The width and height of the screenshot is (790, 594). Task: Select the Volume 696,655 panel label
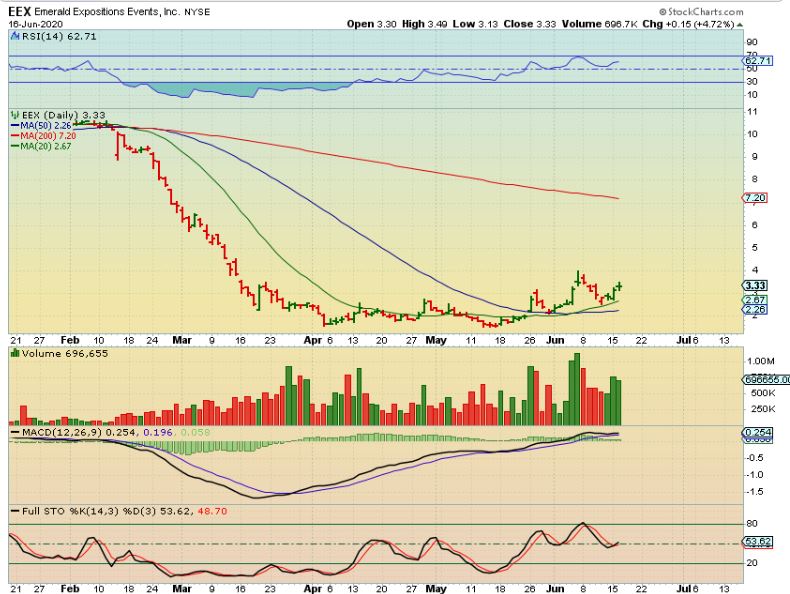click(64, 354)
